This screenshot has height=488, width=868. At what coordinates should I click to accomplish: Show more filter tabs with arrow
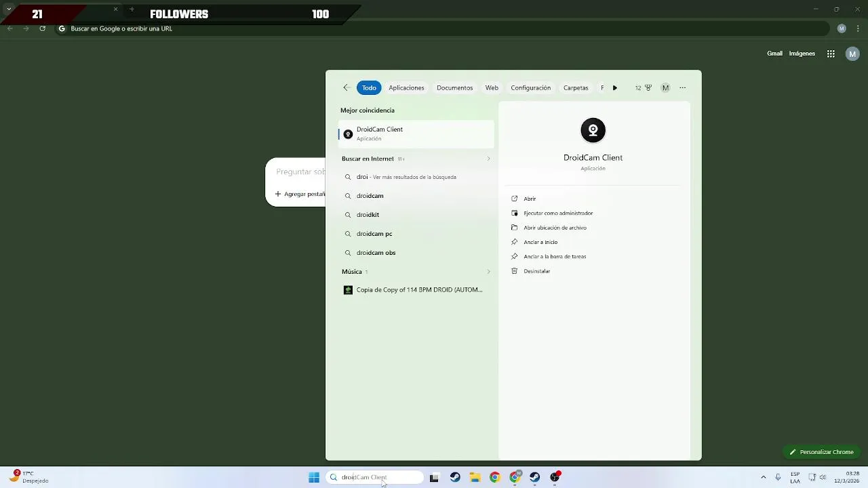point(615,87)
